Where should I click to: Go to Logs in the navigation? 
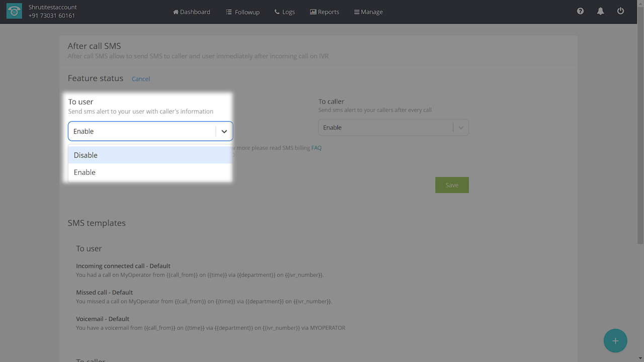285,12
